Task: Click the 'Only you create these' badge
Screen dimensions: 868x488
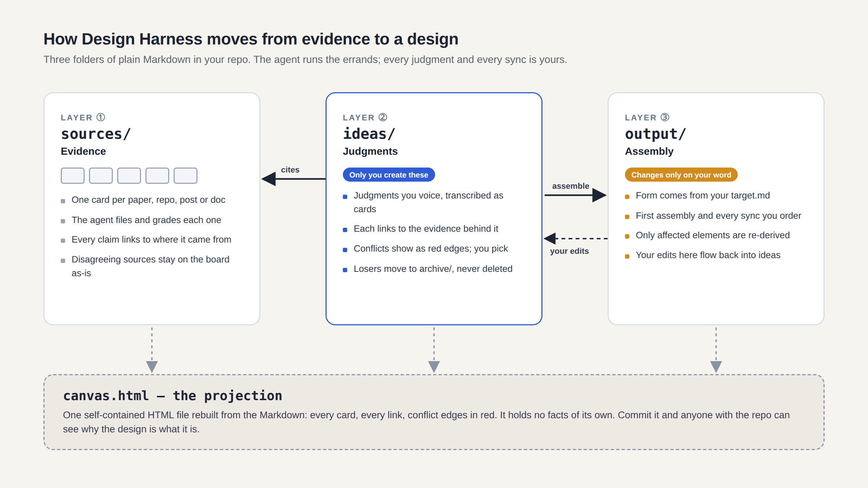Action: click(389, 175)
